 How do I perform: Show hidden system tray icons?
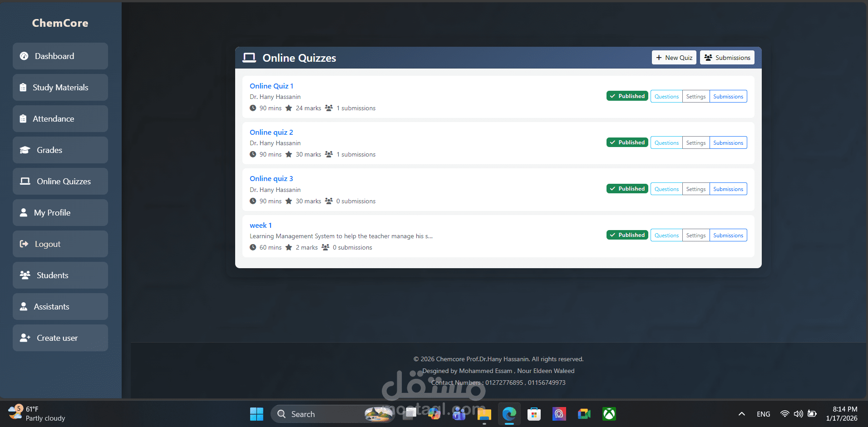741,414
